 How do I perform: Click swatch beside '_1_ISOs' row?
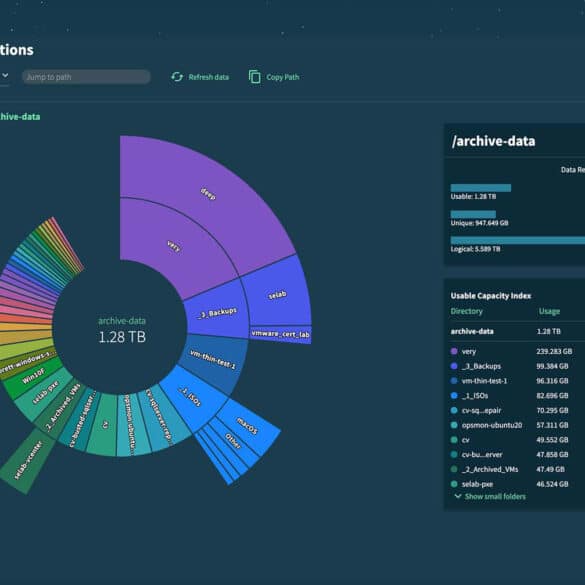coord(454,395)
